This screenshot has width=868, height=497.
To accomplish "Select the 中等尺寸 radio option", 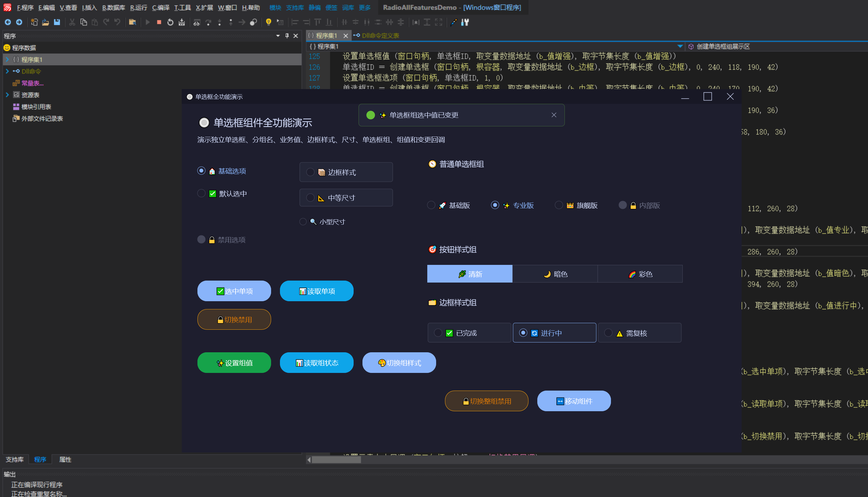I will 346,198.
